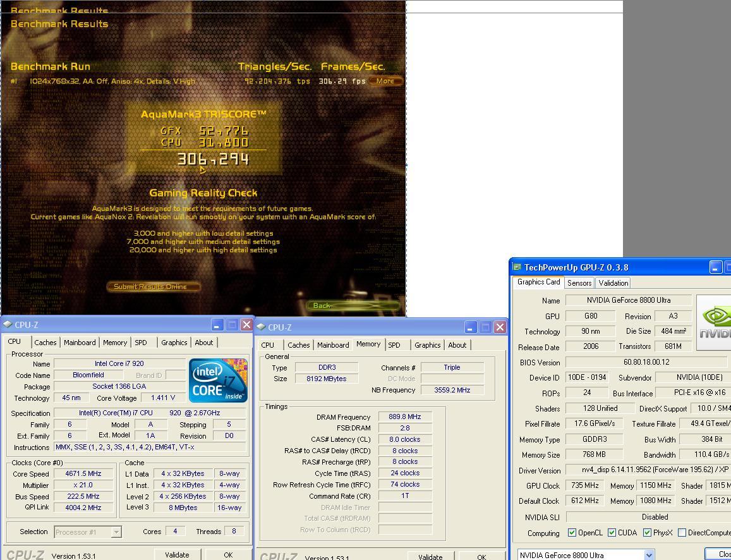Image resolution: width=731 pixels, height=560 pixels.
Task: Click the QPI Link 4004.2 MHz value
Action: 83,508
